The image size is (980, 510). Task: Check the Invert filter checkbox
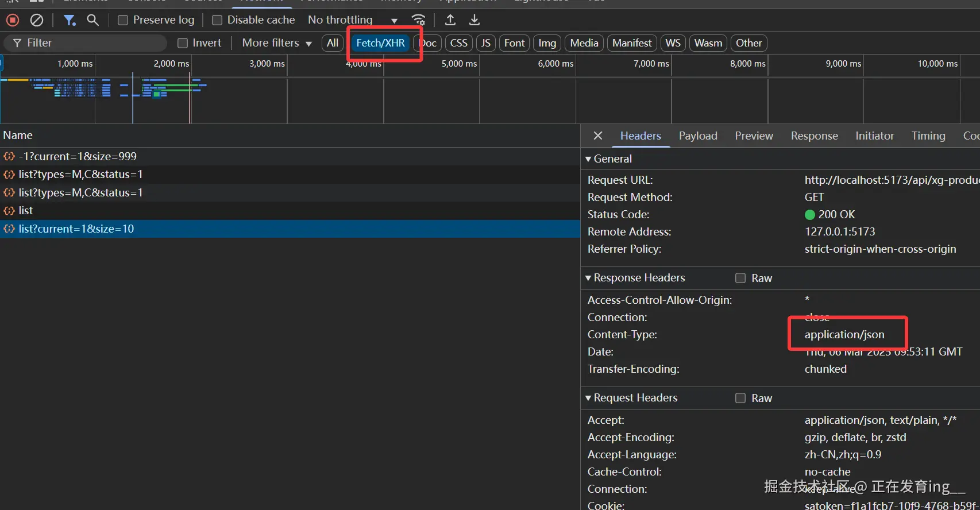(183, 43)
